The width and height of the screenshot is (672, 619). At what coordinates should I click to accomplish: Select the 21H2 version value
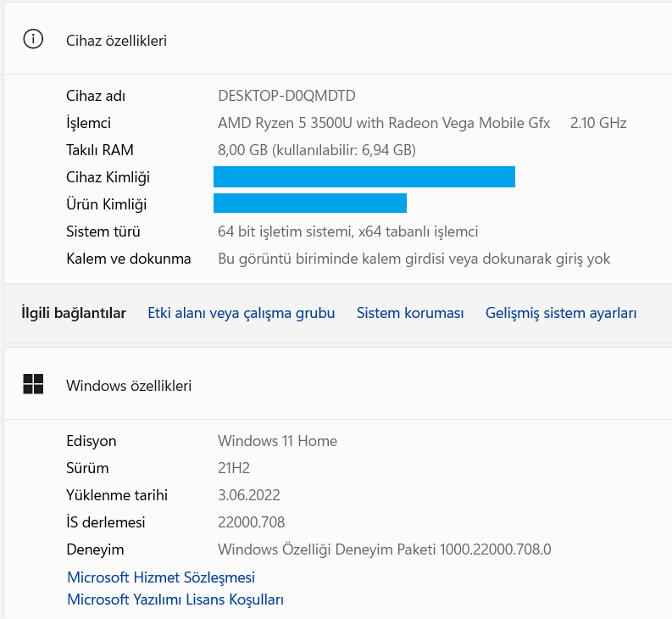(234, 468)
